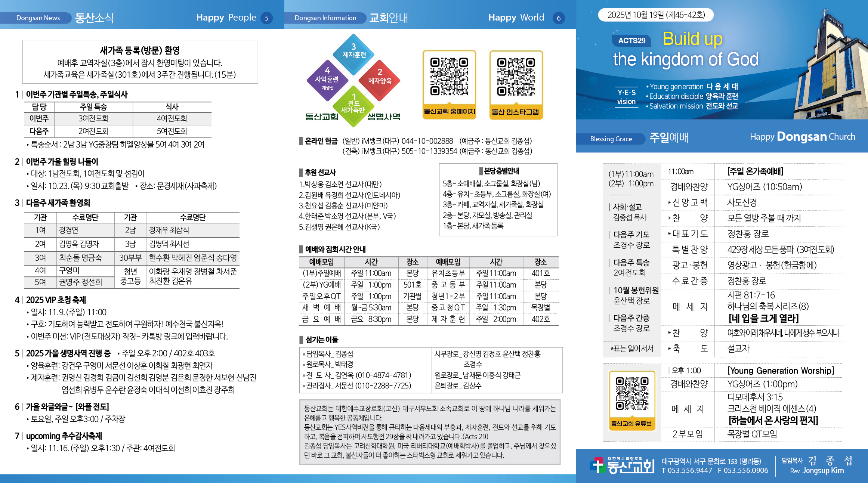Click the Dongsan church cross logo
868x483 pixels.
pyautogui.click(x=597, y=465)
